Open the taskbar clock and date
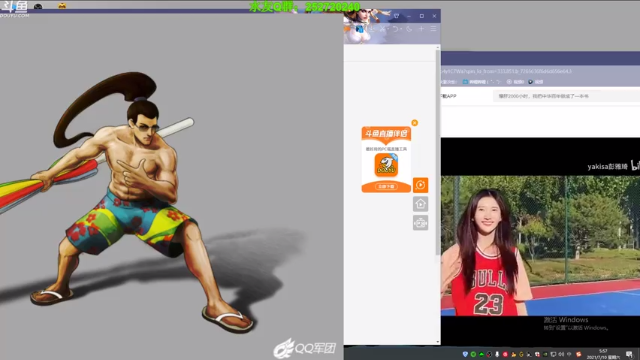 click(602, 354)
